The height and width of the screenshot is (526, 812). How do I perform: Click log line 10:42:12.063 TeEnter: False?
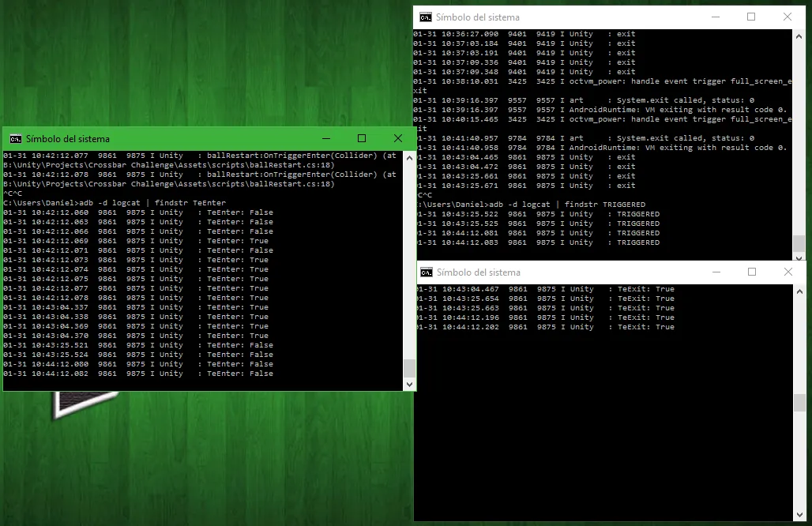coord(138,222)
